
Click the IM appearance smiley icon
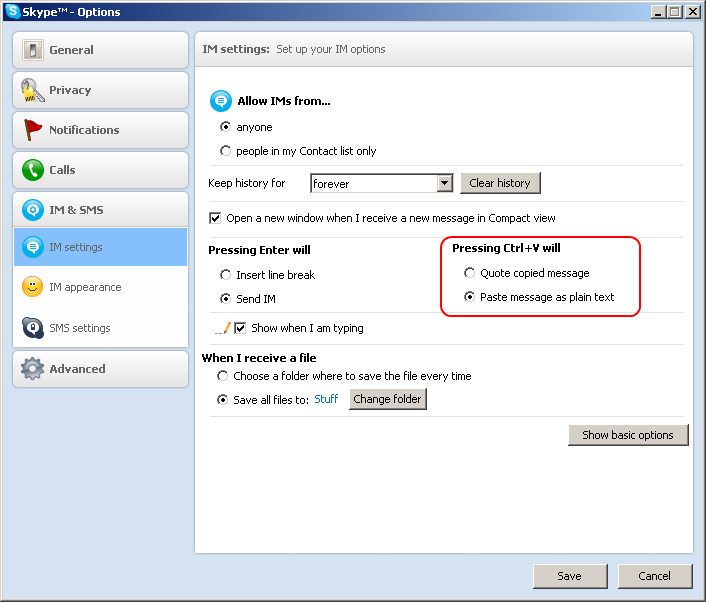point(33,287)
